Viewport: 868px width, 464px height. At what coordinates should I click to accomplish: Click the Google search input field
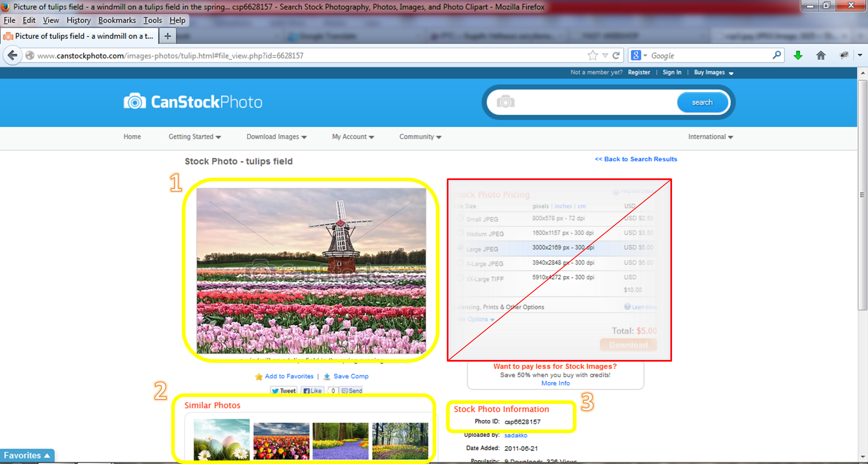pos(709,56)
